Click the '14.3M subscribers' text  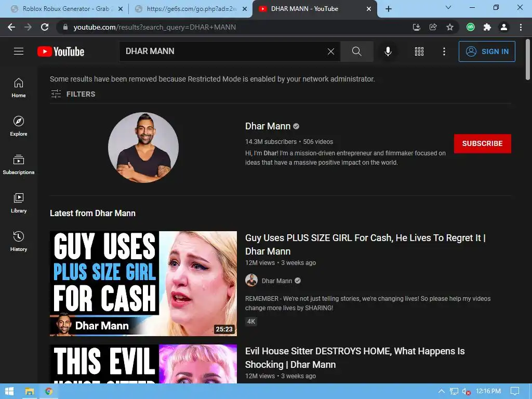coord(271,142)
